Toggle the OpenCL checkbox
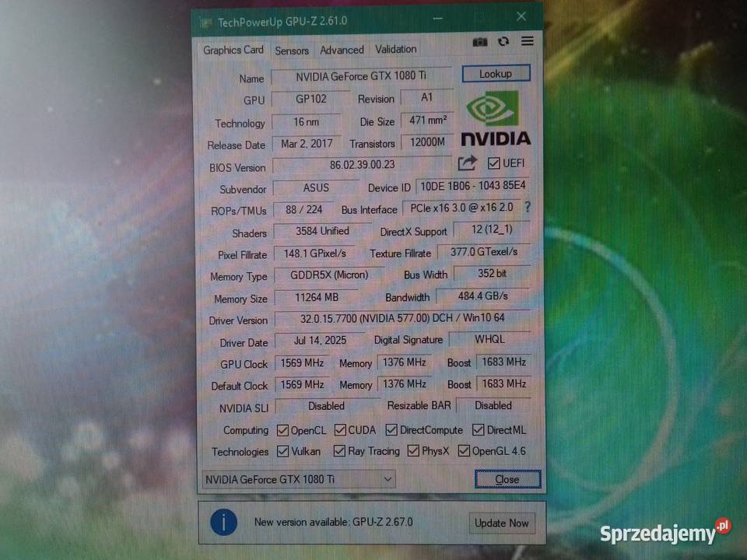The height and width of the screenshot is (560, 747). [x=282, y=430]
